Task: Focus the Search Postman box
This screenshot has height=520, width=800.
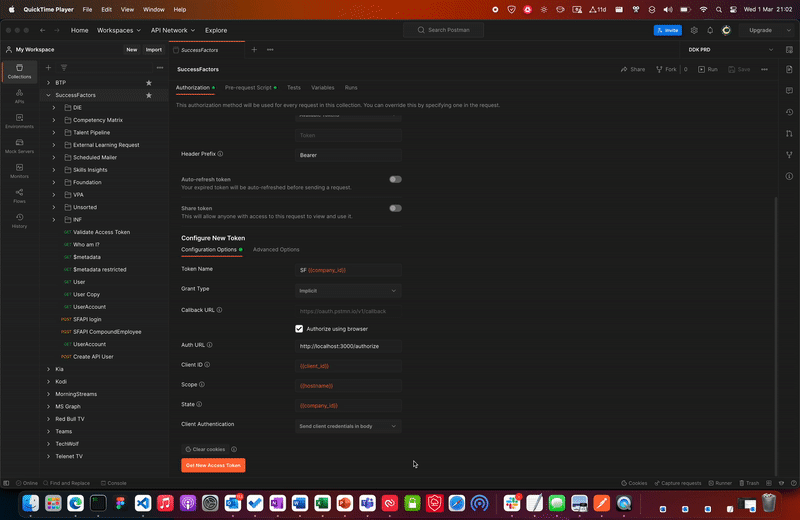Action: coord(443,30)
